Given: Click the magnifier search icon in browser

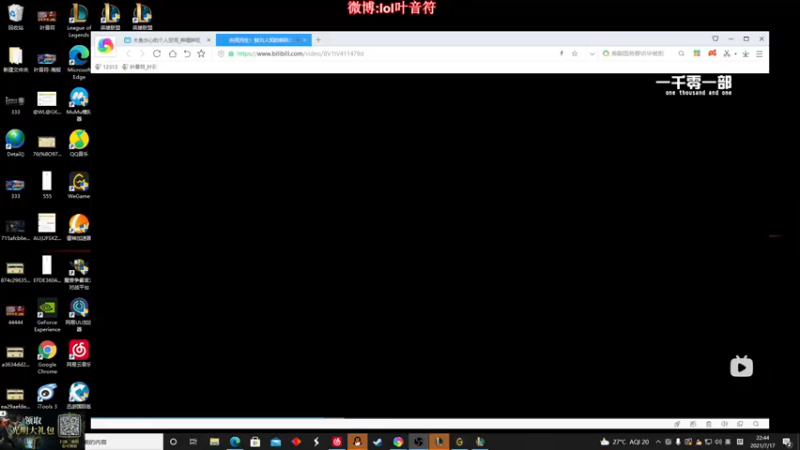Looking at the screenshot, I should tap(681, 54).
